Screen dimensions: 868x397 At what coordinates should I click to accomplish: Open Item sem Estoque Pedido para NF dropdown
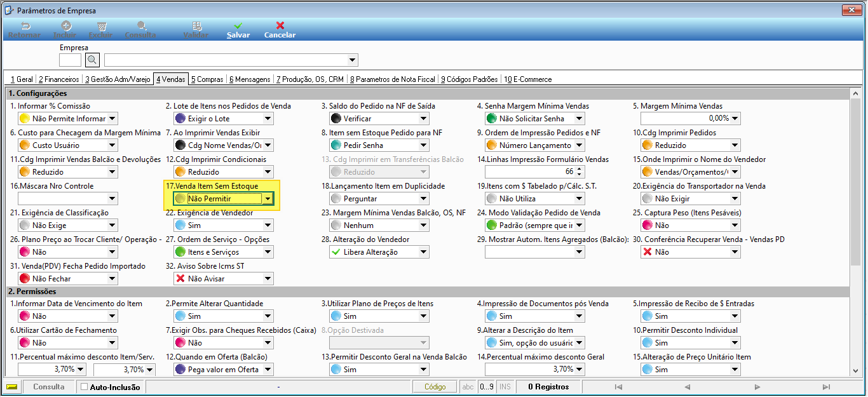coord(423,145)
